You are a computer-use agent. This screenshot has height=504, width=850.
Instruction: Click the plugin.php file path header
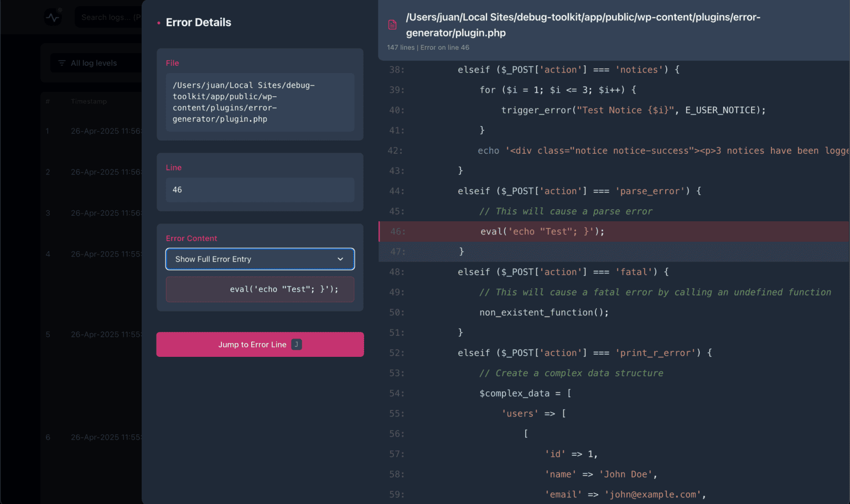point(583,25)
